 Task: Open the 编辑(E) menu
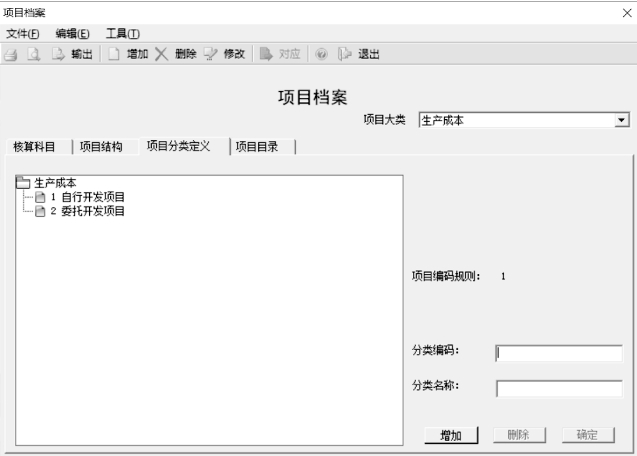72,34
